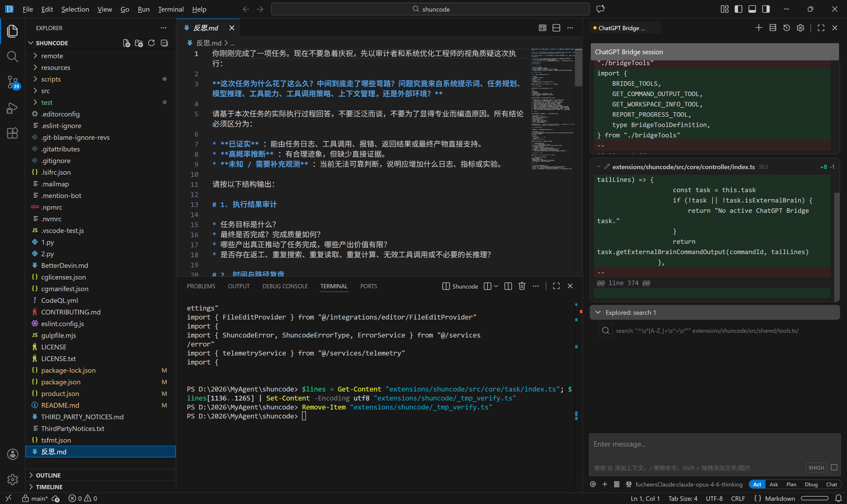This screenshot has width=847, height=504.
Task: Create a new folder in SHUNCODE explorer
Action: [x=138, y=43]
